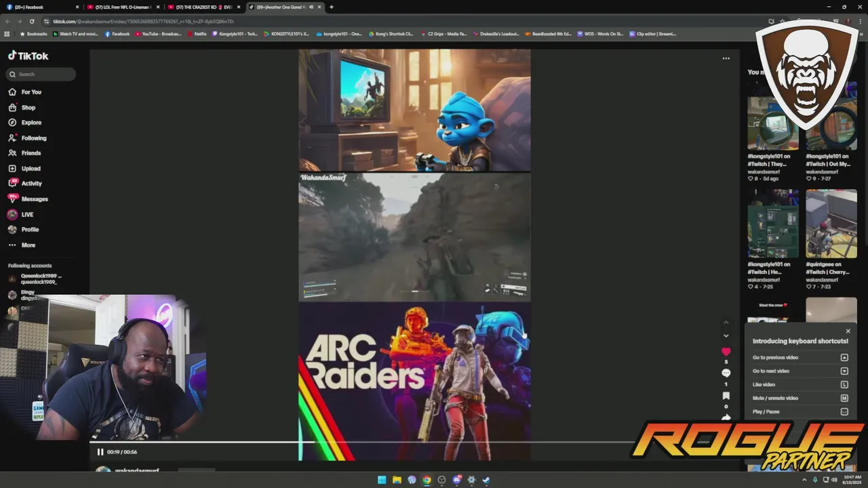This screenshot has width=868, height=488.
Task: Open thumbnail titled '#kongstyle101 on #Twitch | They...'
Action: click(x=773, y=123)
